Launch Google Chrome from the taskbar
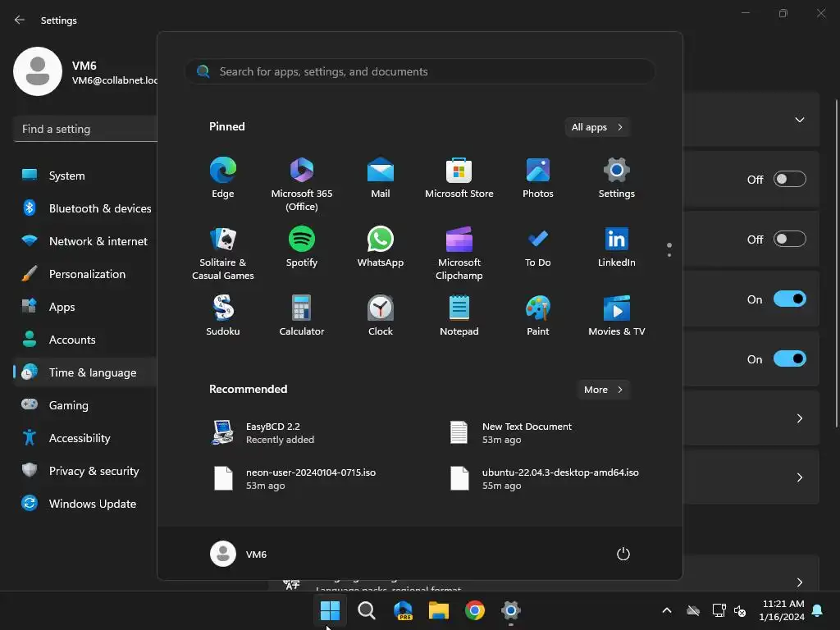840x630 pixels. tap(475, 610)
